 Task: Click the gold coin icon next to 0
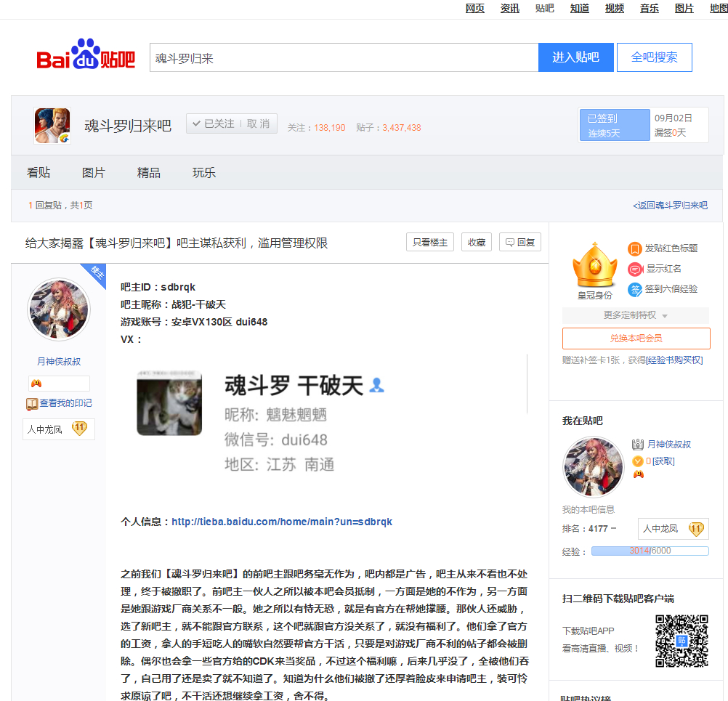pos(638,461)
